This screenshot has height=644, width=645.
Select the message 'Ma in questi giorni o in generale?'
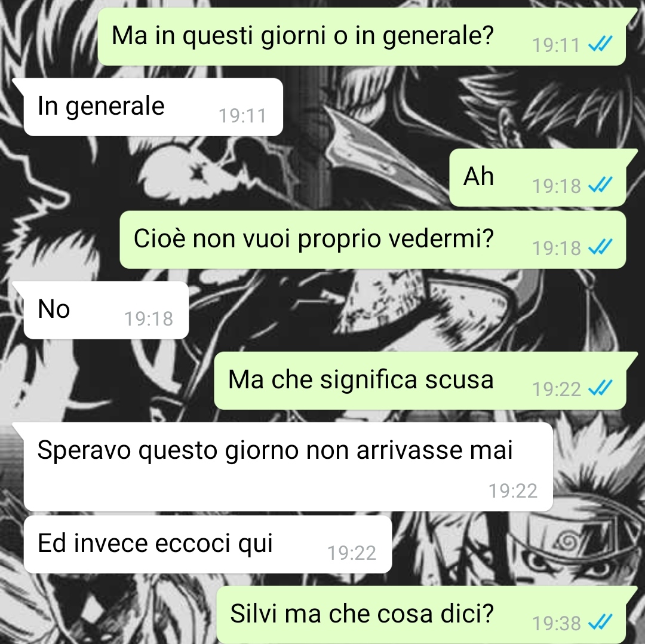[x=362, y=36]
